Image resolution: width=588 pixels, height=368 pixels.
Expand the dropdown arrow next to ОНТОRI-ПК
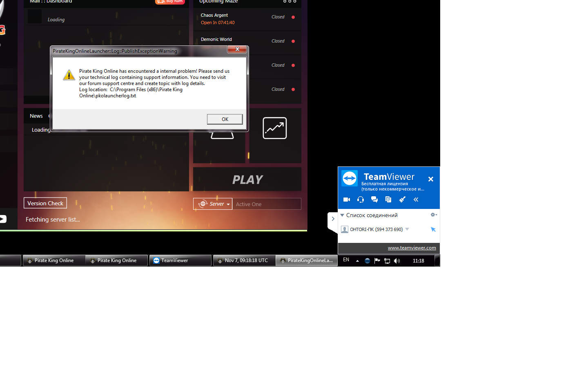tap(407, 229)
